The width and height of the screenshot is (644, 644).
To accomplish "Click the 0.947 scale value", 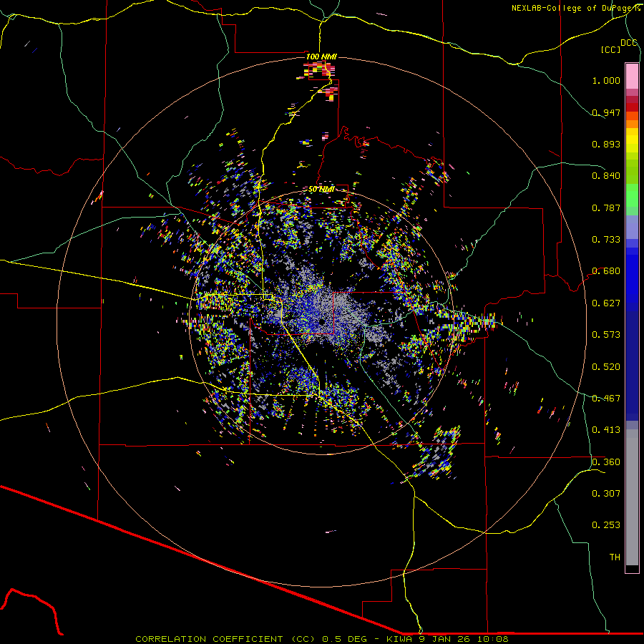I will (606, 112).
